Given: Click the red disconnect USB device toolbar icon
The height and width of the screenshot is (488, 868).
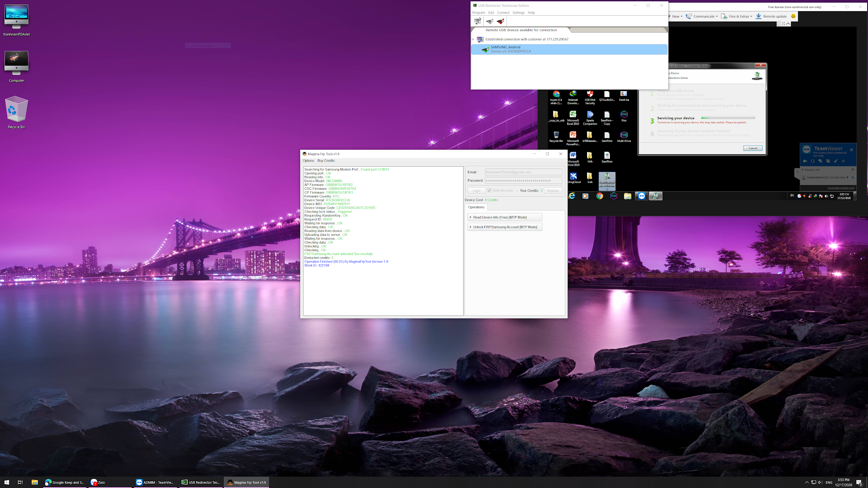Looking at the screenshot, I should [501, 21].
